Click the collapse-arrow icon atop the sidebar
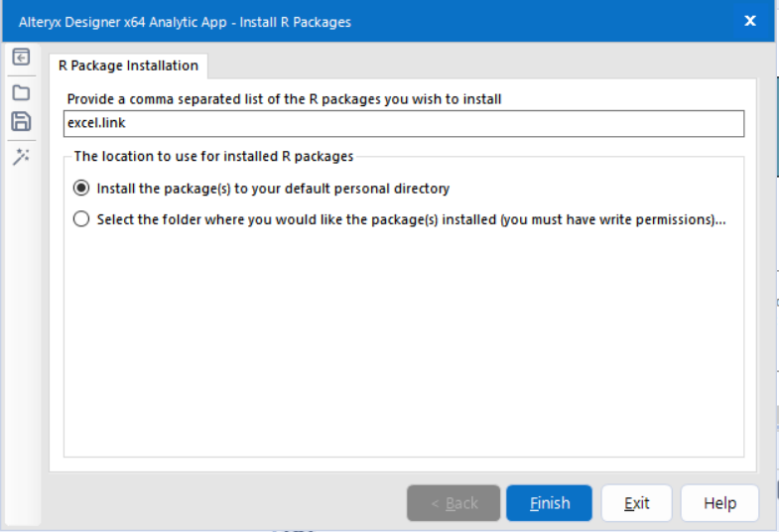Image resolution: width=779 pixels, height=532 pixels. click(21, 58)
